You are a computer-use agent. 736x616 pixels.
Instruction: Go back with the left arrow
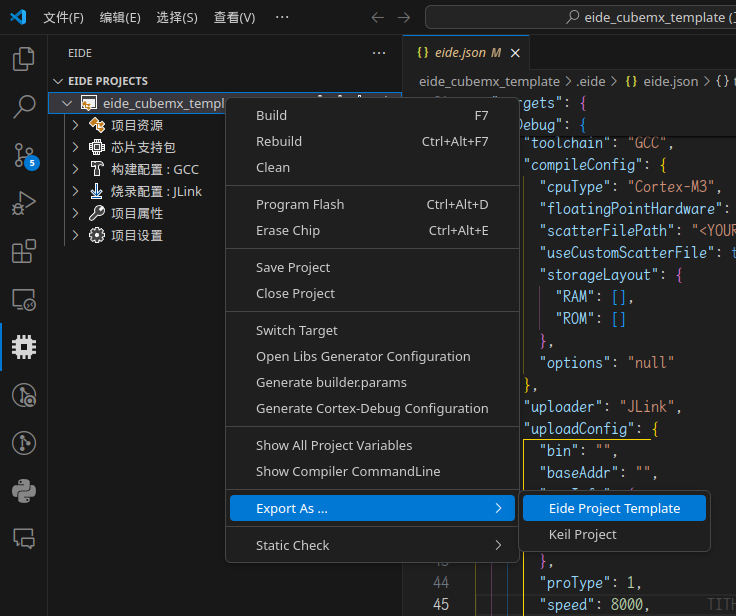pyautogui.click(x=377, y=18)
